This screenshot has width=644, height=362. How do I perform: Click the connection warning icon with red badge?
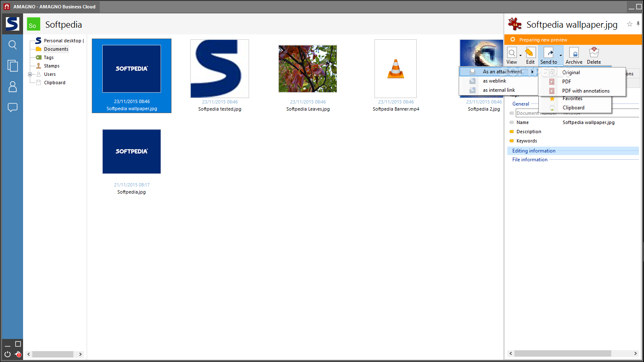point(18,354)
